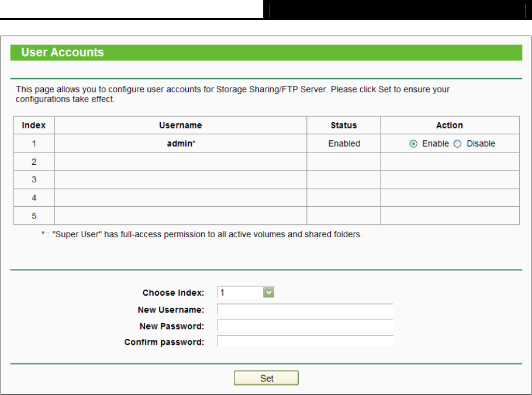Click the New Username input field

[x=305, y=310]
